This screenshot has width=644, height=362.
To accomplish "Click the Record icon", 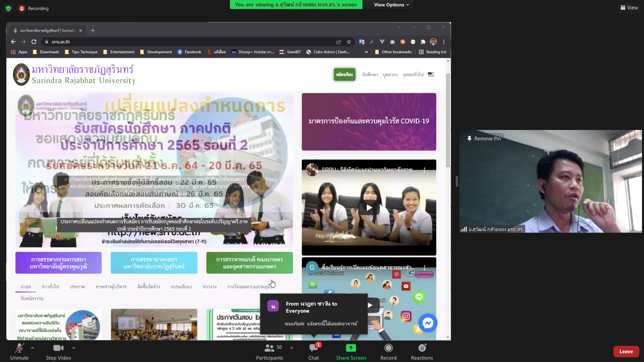I will pos(388,351).
